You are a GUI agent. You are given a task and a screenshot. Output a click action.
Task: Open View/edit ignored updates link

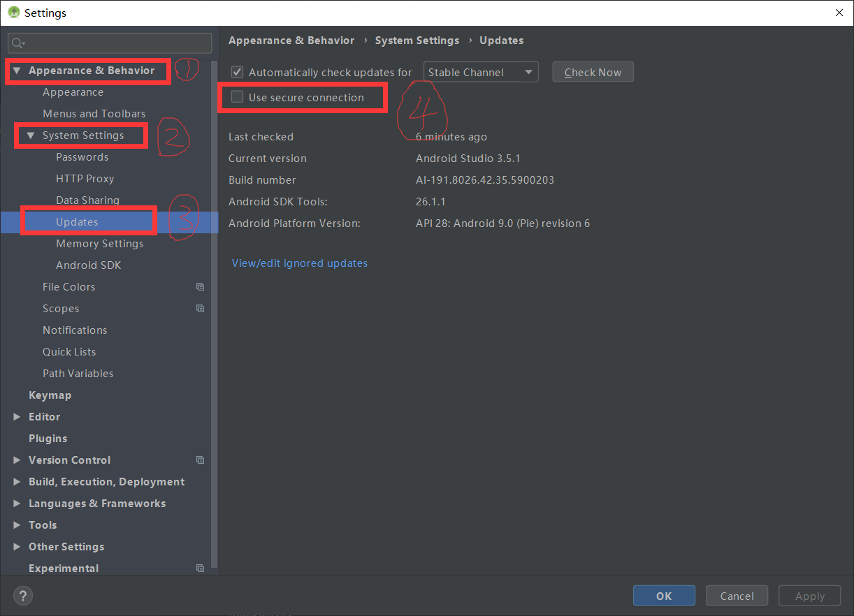[300, 263]
